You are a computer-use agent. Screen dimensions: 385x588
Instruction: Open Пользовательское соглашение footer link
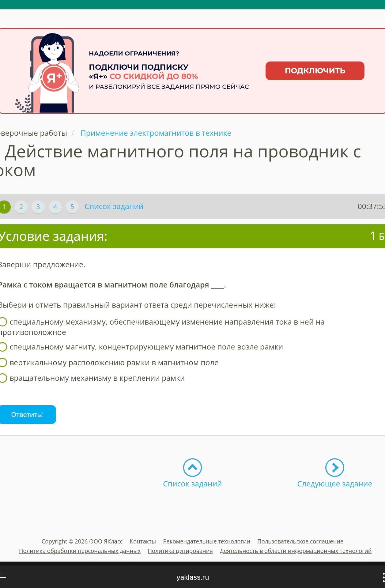[x=300, y=541]
